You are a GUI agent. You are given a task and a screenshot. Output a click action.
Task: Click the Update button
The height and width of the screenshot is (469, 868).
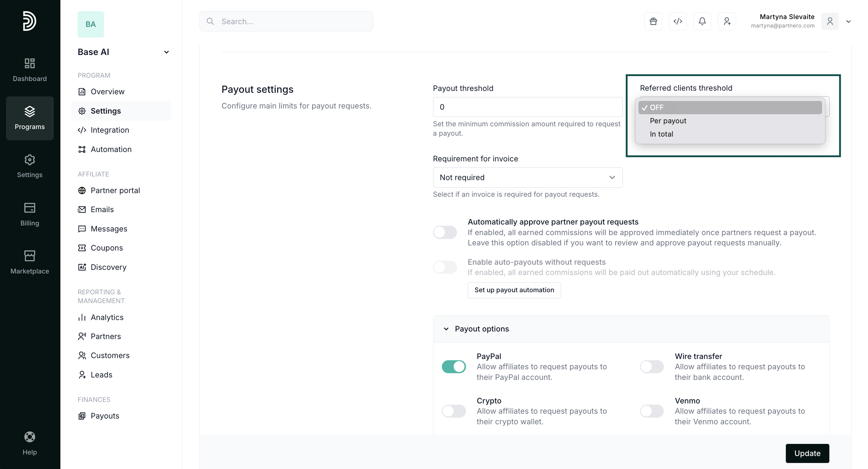point(807,453)
